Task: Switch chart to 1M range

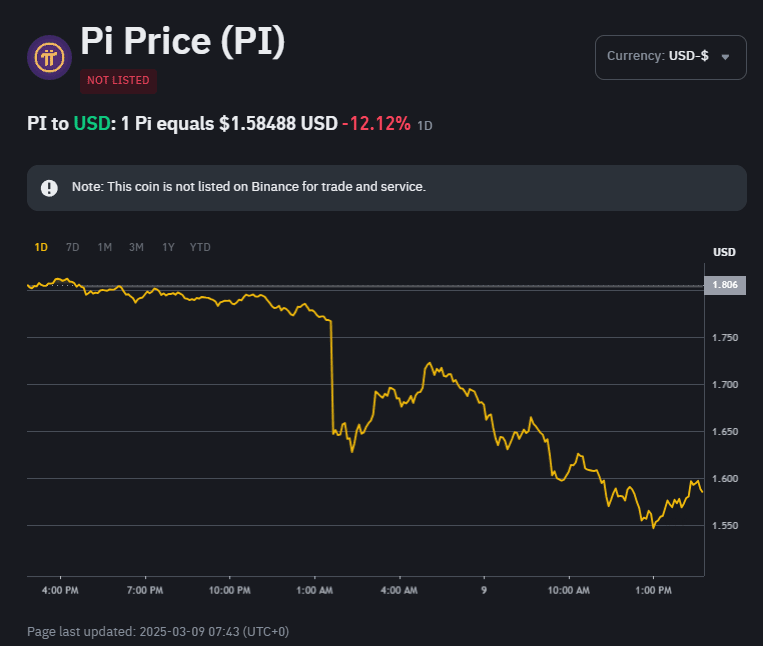Action: pos(104,247)
